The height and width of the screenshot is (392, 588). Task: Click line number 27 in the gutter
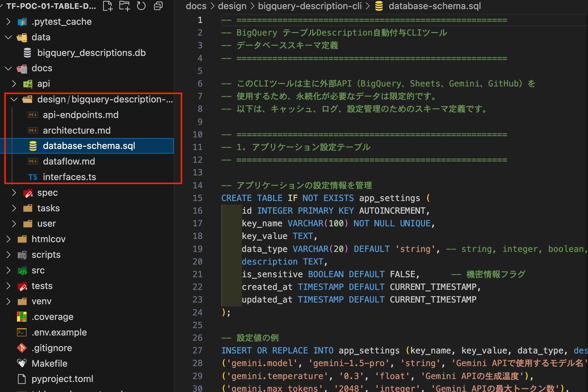pyautogui.click(x=198, y=351)
